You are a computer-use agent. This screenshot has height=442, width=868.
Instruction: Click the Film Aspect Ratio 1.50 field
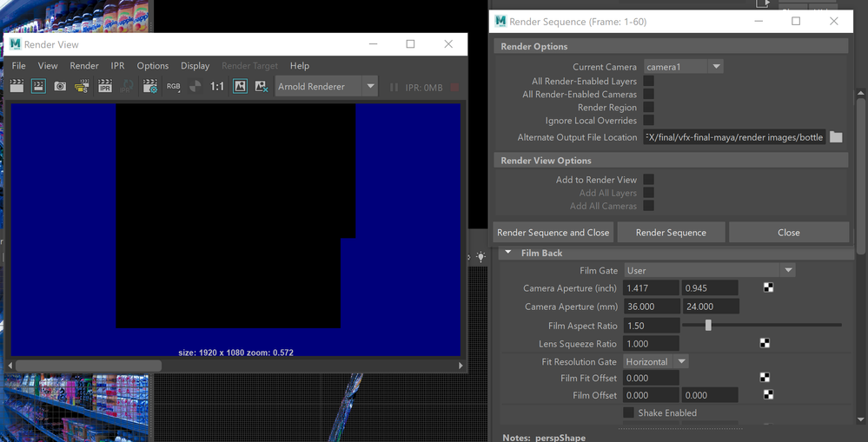point(651,326)
